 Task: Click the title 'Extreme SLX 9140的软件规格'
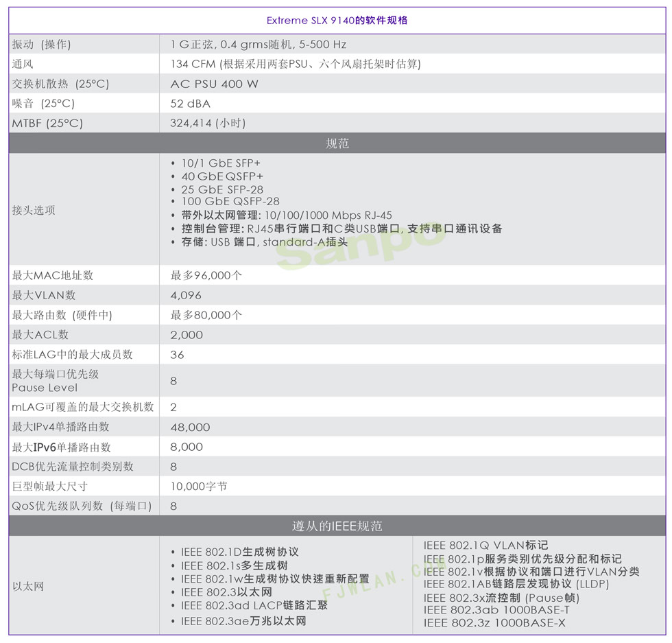tap(337, 20)
